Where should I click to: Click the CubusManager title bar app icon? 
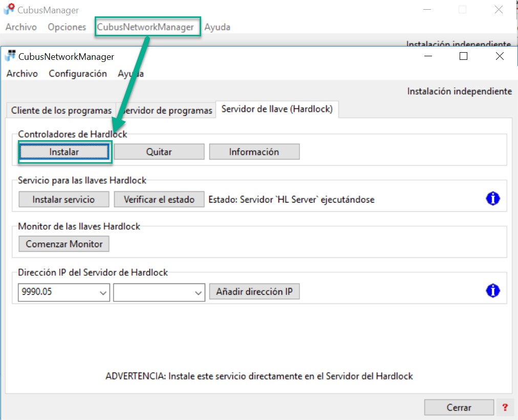click(9, 9)
